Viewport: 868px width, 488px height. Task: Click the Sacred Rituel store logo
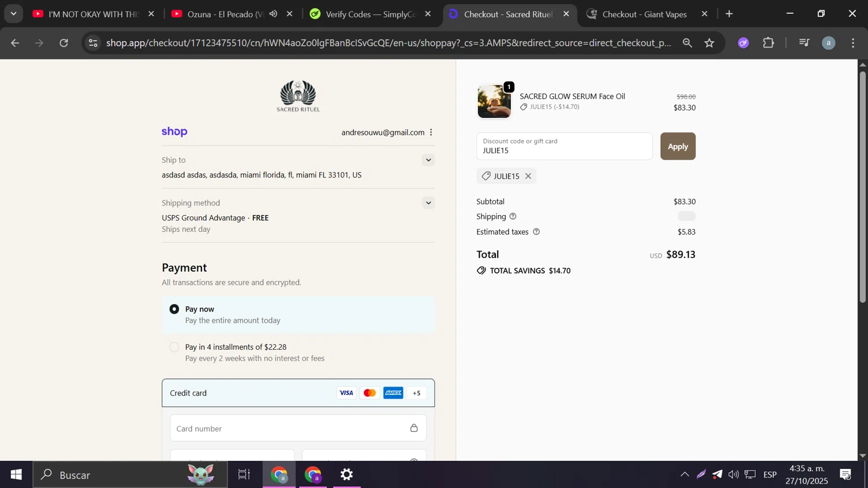(x=298, y=96)
